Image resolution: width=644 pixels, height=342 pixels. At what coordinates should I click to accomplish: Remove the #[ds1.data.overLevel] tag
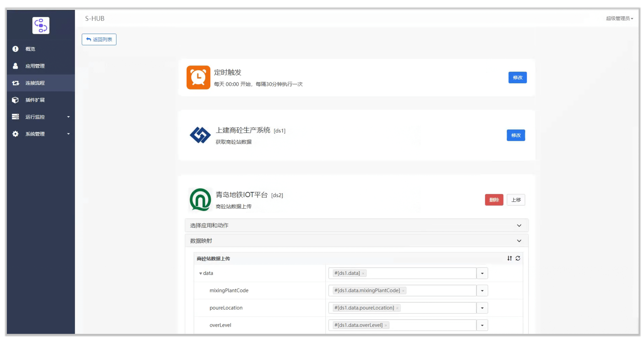pyautogui.click(x=386, y=325)
